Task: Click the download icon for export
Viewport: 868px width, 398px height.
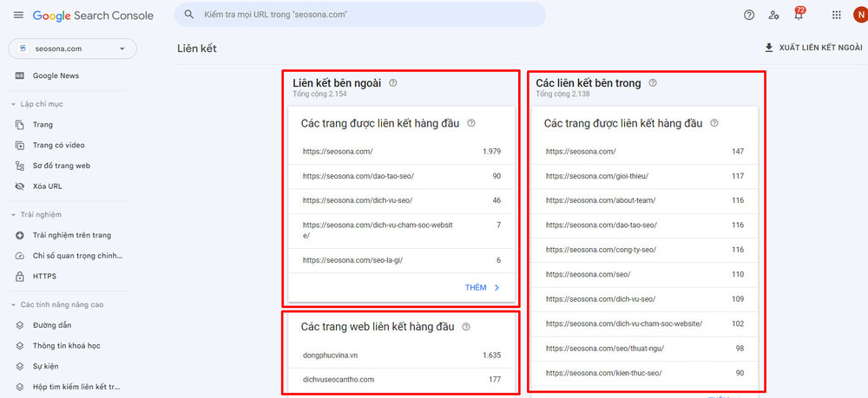Action: click(x=769, y=48)
